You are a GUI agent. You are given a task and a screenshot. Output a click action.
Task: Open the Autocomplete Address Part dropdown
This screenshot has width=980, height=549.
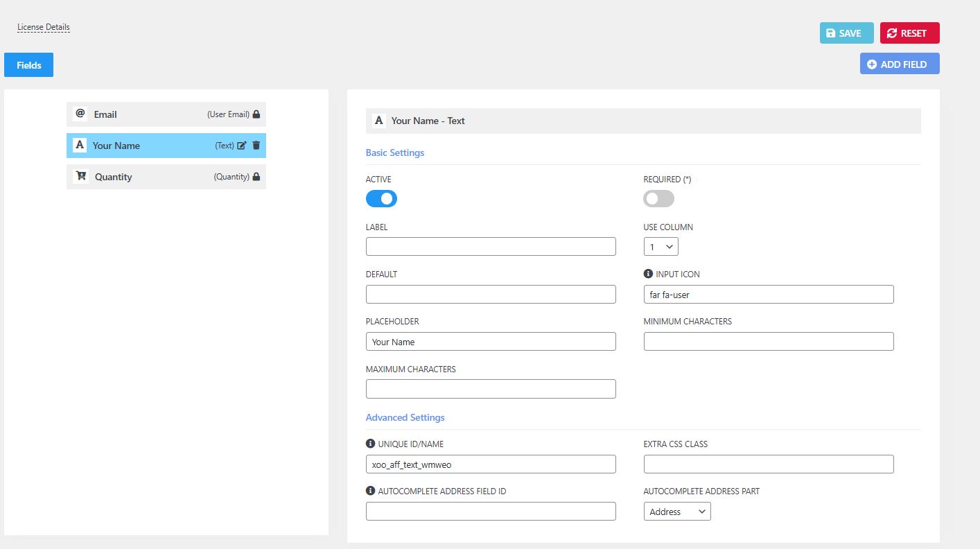[677, 512]
